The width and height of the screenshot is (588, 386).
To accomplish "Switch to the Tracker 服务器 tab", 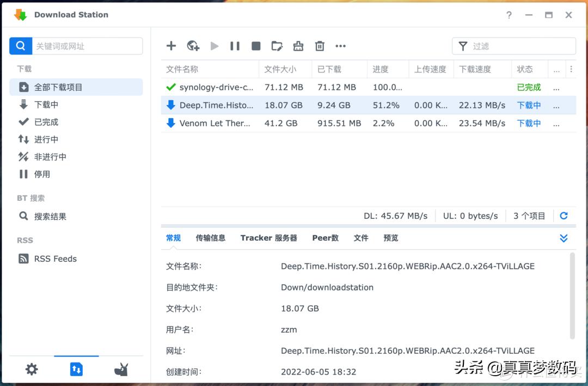I will click(x=268, y=238).
